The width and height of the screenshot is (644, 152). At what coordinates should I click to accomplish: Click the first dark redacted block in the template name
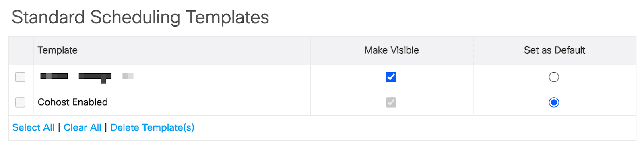tap(54, 76)
